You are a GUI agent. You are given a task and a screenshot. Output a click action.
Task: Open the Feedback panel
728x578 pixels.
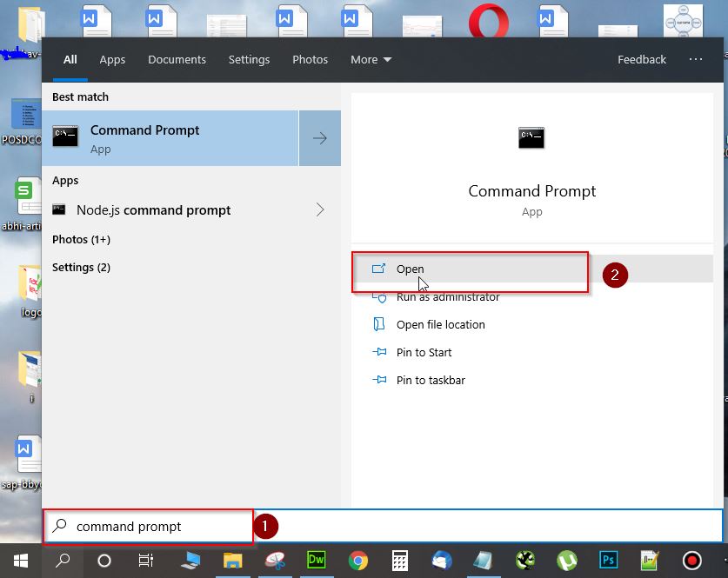(641, 59)
